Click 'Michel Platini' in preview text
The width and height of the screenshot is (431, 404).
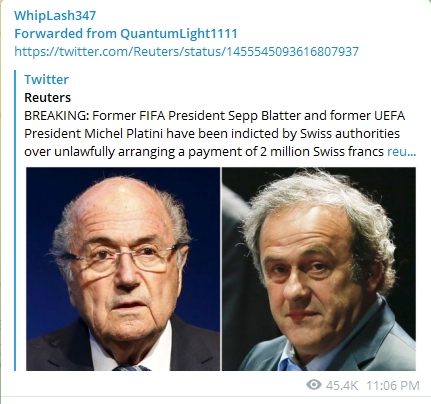[x=123, y=133]
